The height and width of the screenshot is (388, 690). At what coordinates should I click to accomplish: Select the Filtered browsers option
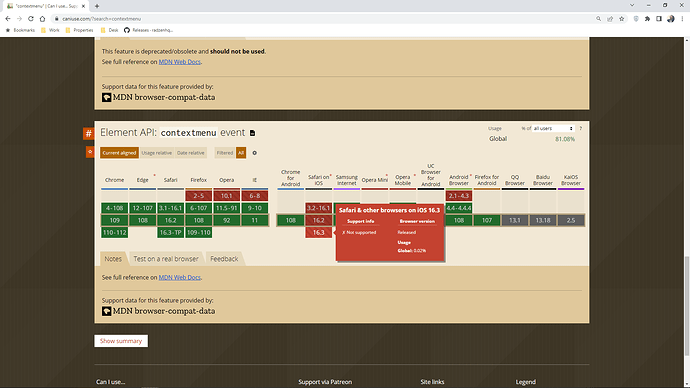(224, 153)
